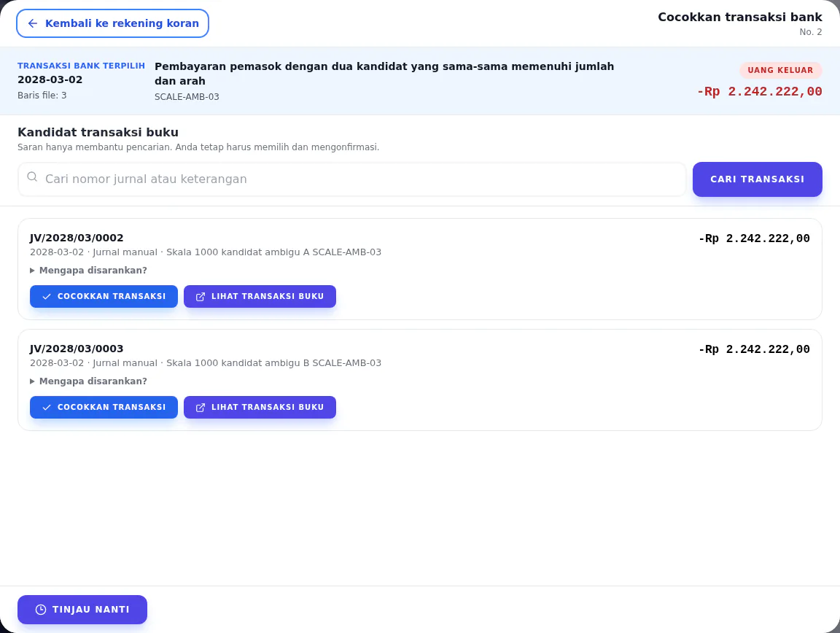
Task: Match transaction JV/2028/03/0003 with Cocokkan Transaksi
Action: 104,408
